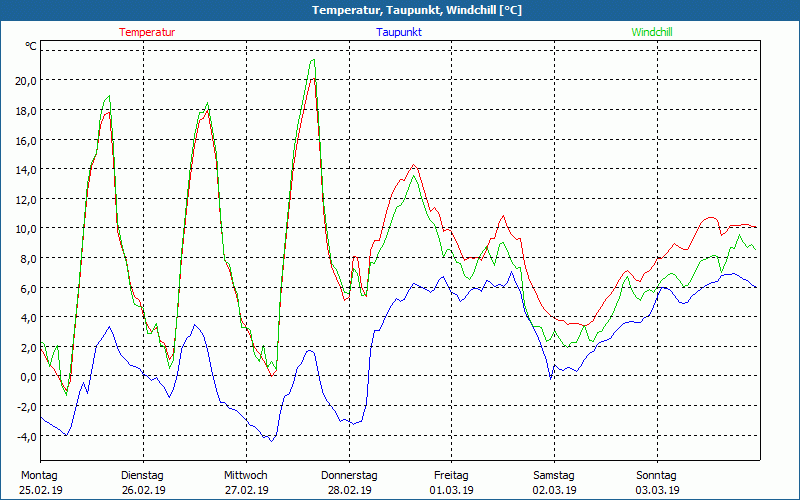Click the '2,0' y-axis value
800x500 pixels.
(x=29, y=347)
